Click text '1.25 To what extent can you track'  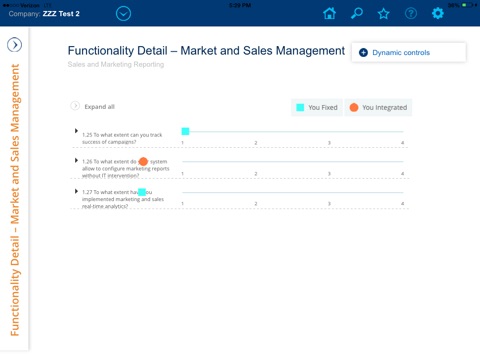(x=122, y=135)
